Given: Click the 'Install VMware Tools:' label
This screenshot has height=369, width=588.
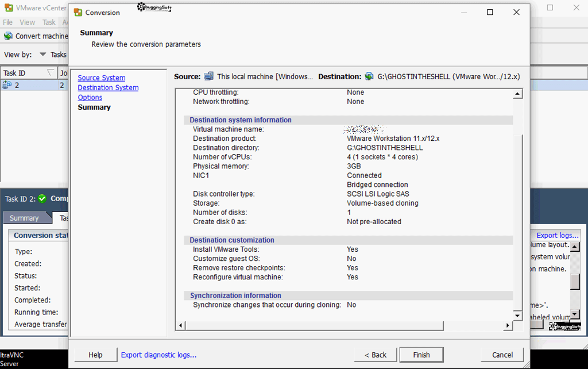Looking at the screenshot, I should tap(226, 249).
